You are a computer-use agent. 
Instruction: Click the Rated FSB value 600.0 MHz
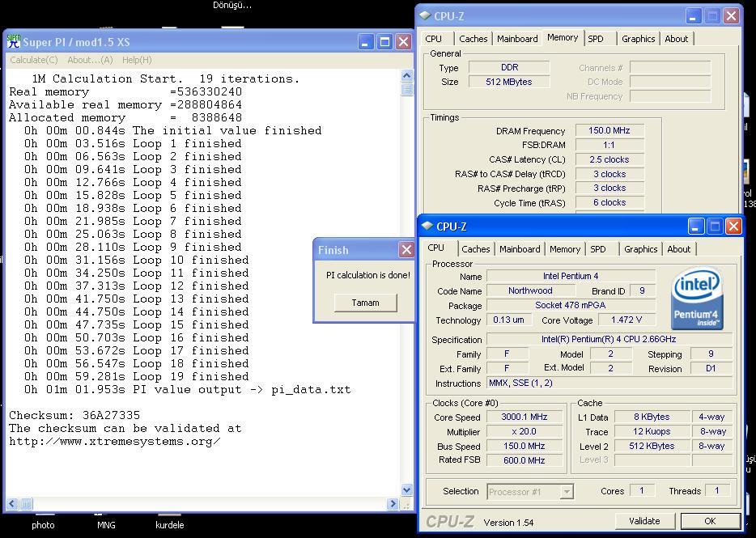click(x=525, y=460)
